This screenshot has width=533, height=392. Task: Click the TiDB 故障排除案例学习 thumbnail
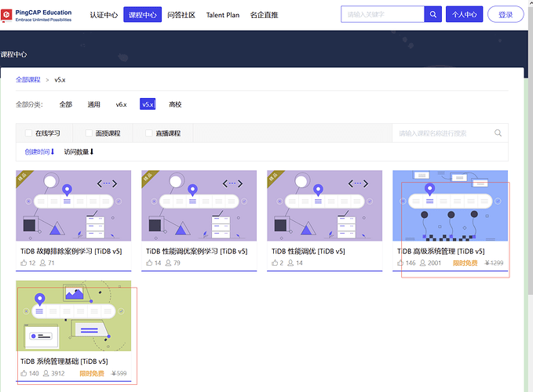pos(74,205)
